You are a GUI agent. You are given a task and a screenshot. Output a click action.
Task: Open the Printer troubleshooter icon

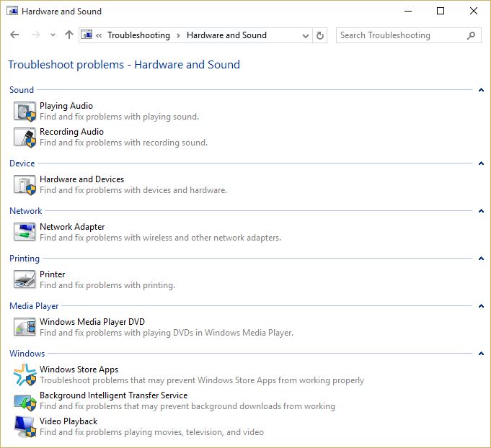coord(25,279)
